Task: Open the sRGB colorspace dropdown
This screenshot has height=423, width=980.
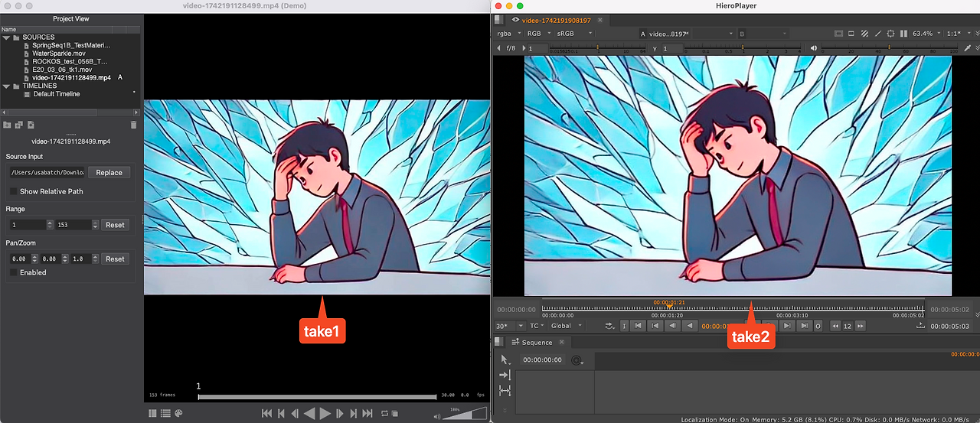Action: tap(574, 34)
